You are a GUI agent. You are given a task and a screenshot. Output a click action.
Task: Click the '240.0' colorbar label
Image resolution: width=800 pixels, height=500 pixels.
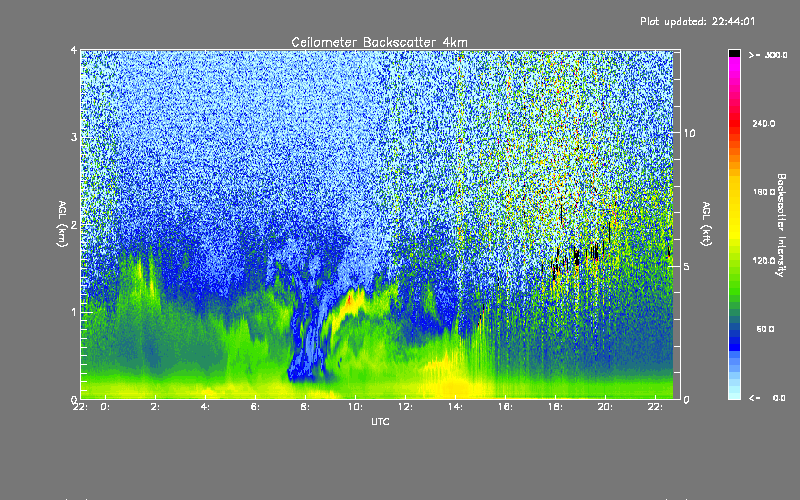(764, 123)
